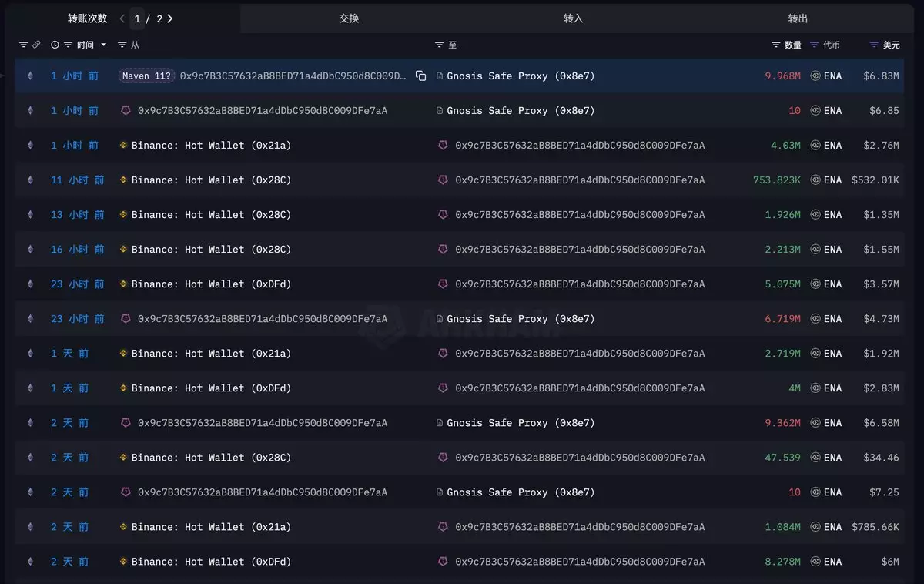Open Binance: Hot Wallet (0x28C) on the 753.823K row

click(211, 180)
